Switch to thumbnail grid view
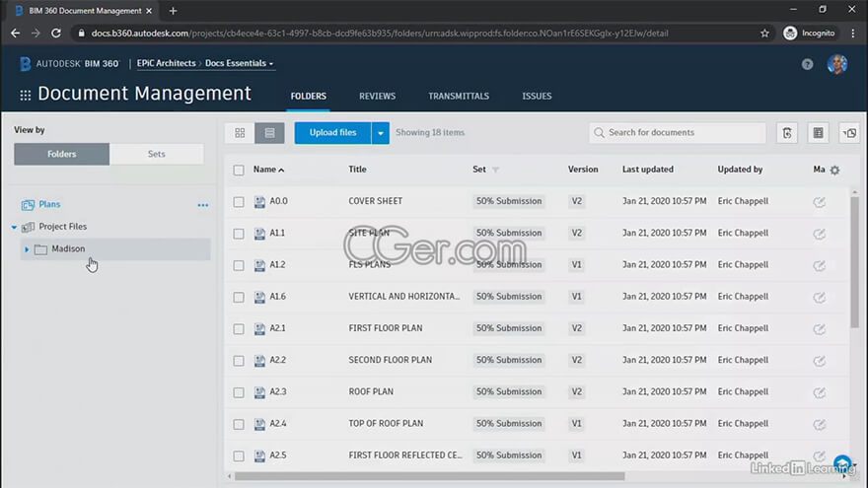 click(240, 133)
